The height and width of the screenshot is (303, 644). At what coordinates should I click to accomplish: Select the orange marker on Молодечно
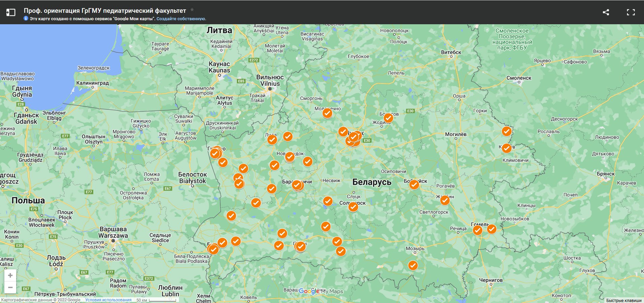click(x=327, y=113)
